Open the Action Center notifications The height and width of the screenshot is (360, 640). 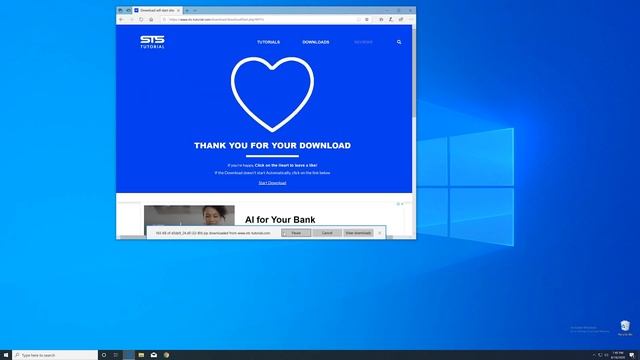tap(632, 355)
